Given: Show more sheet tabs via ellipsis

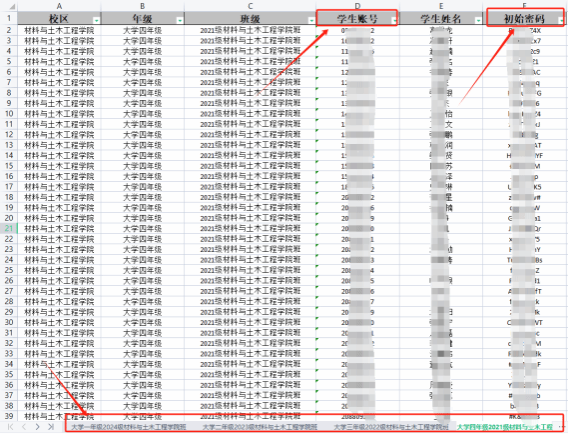Looking at the screenshot, I should 562,426.
